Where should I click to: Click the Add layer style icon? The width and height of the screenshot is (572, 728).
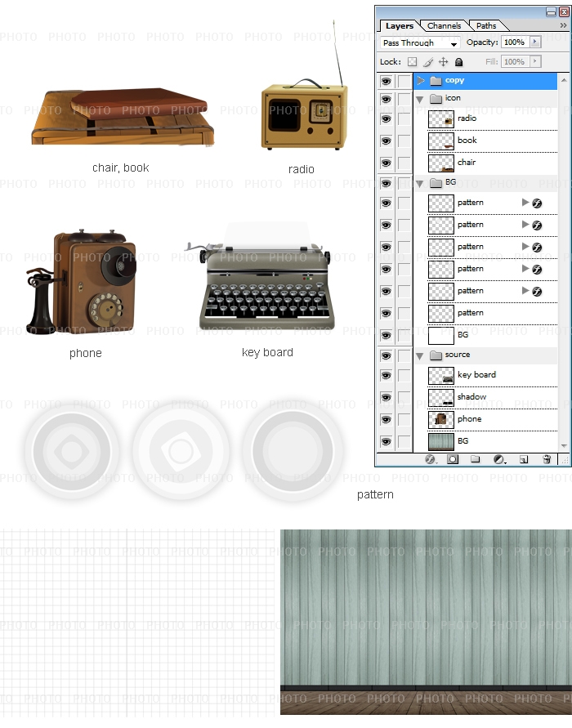[x=431, y=460]
